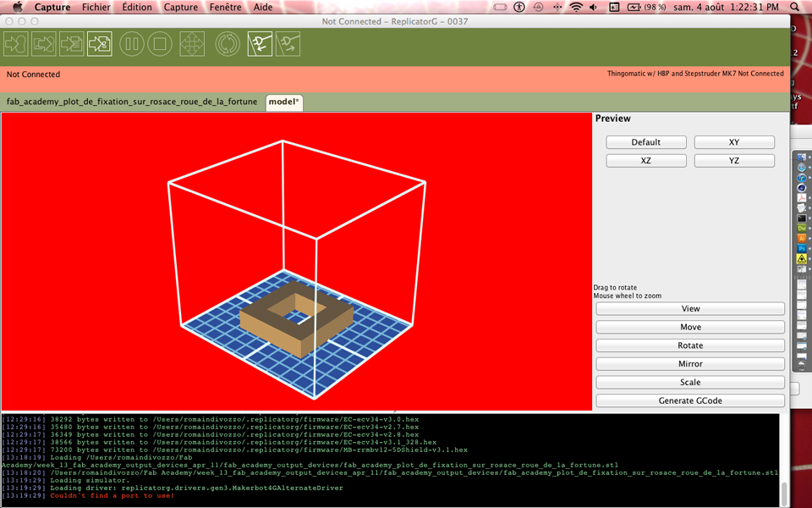
Task: Click the Wi-Fi status icon
Action: (x=576, y=7)
